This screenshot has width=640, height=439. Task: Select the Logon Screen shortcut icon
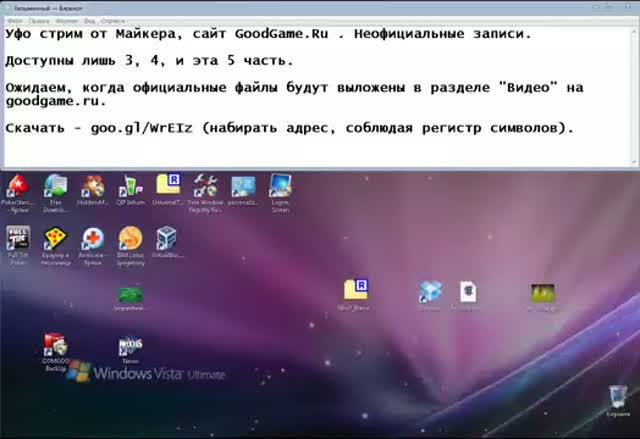coord(280,194)
